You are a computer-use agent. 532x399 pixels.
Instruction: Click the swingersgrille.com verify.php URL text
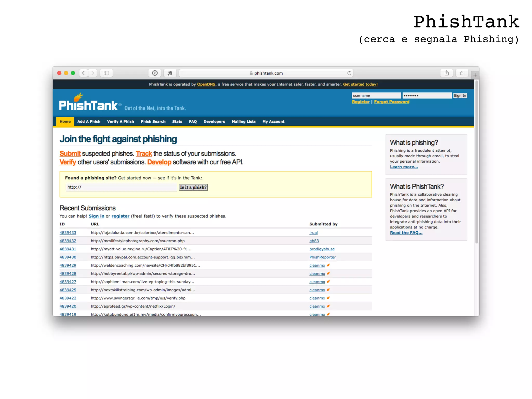[x=138, y=298]
